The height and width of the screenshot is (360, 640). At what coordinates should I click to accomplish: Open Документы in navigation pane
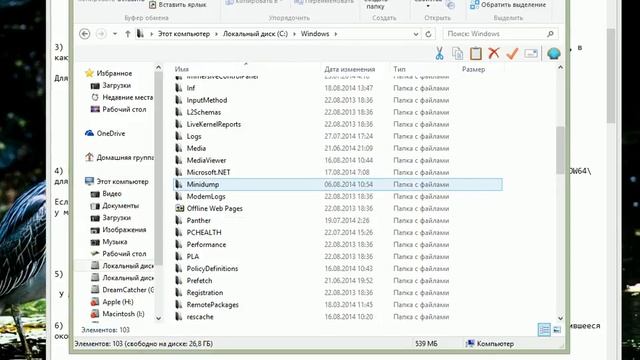pyautogui.click(x=120, y=205)
